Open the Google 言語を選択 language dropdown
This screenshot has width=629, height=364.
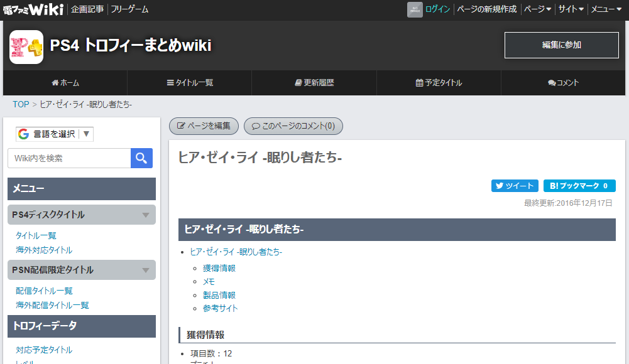click(x=55, y=134)
